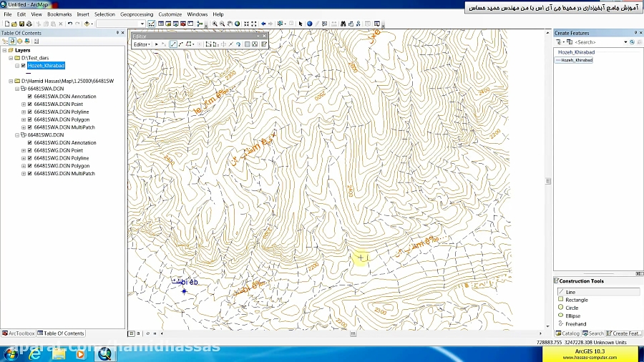Screen dimensions: 644x362
Task: Select the Edit tool arrow in Editor toolbar
Action: [157, 44]
